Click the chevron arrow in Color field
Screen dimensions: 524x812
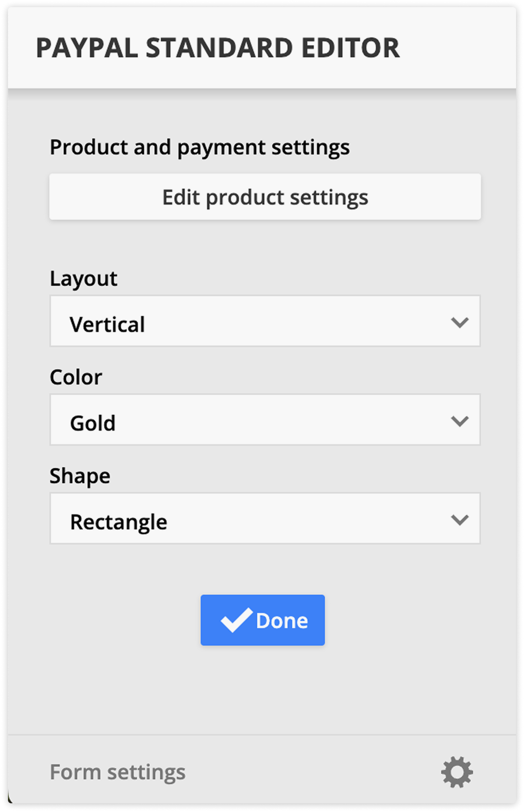(460, 421)
